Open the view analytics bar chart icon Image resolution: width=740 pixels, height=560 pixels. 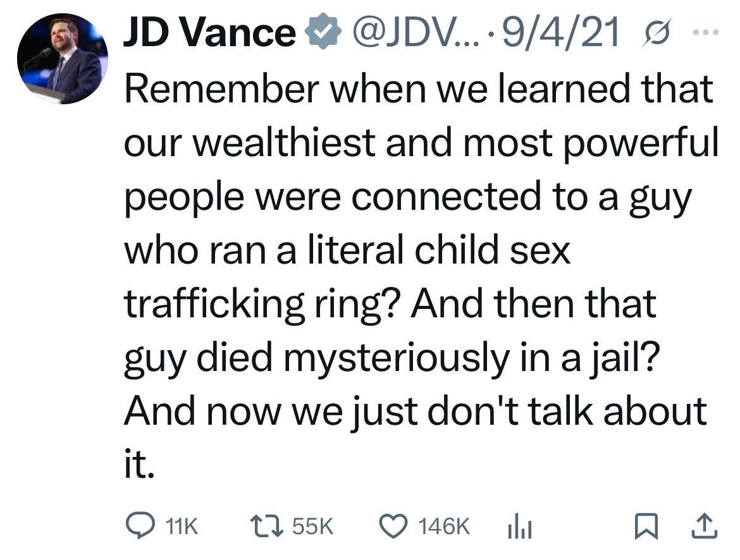pos(518,526)
